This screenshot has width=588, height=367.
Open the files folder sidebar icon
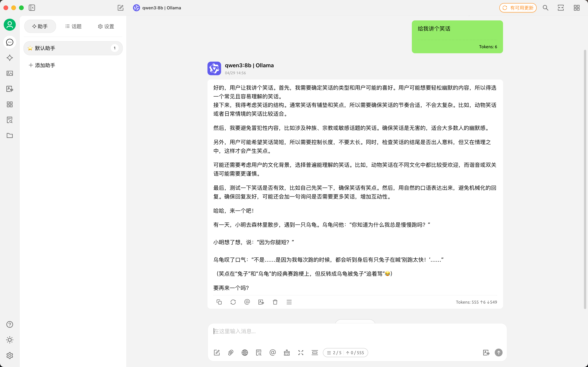[x=10, y=135]
